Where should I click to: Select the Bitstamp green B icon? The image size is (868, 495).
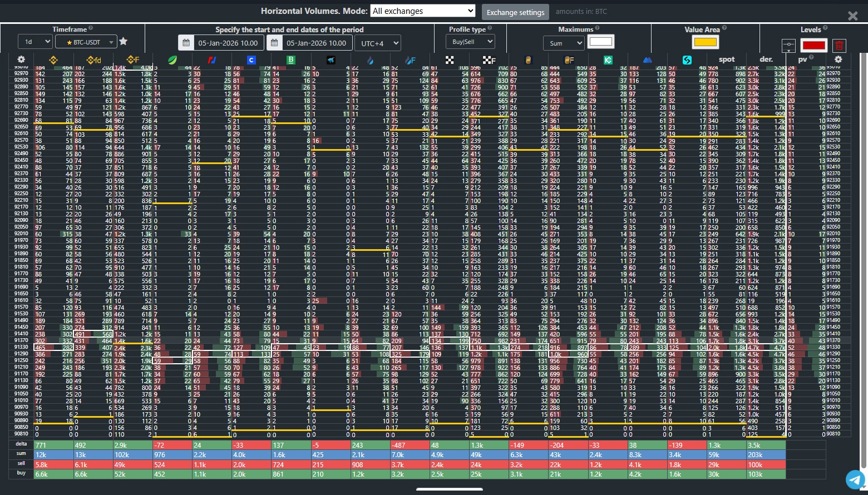(x=291, y=60)
